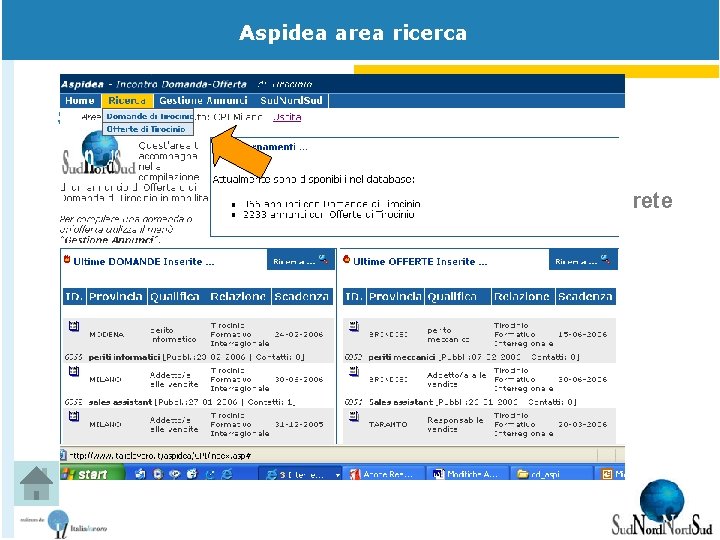This screenshot has height=540, width=720.
Task: Click the 15-06-2006 scadenza date
Action: (x=583, y=335)
